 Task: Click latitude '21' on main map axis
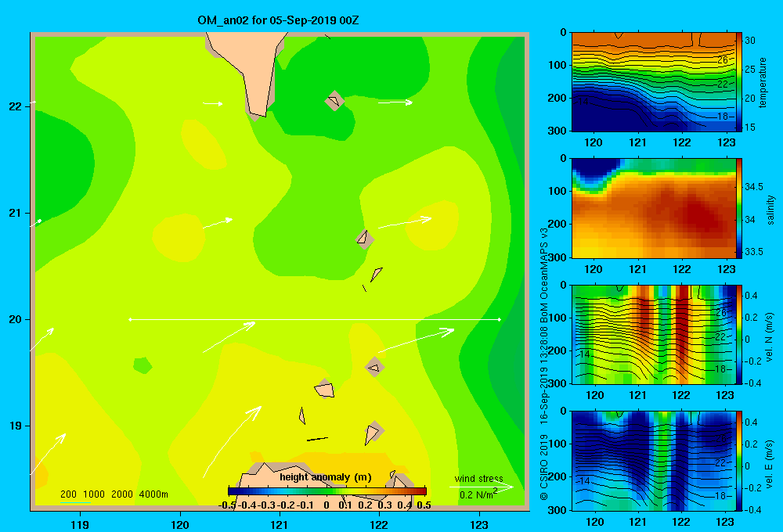point(15,213)
